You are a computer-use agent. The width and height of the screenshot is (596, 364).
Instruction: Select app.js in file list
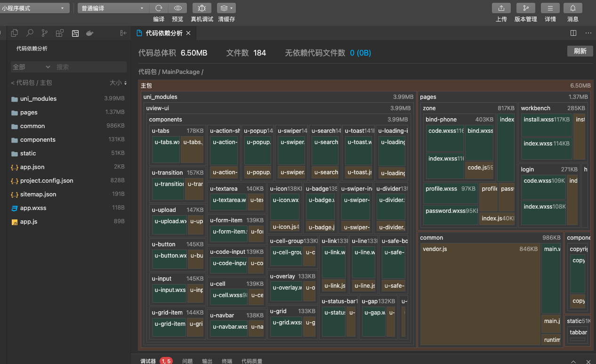pyautogui.click(x=69, y=221)
